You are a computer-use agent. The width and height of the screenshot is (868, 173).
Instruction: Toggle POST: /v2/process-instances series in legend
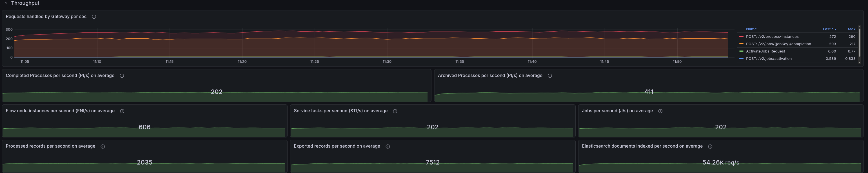772,36
